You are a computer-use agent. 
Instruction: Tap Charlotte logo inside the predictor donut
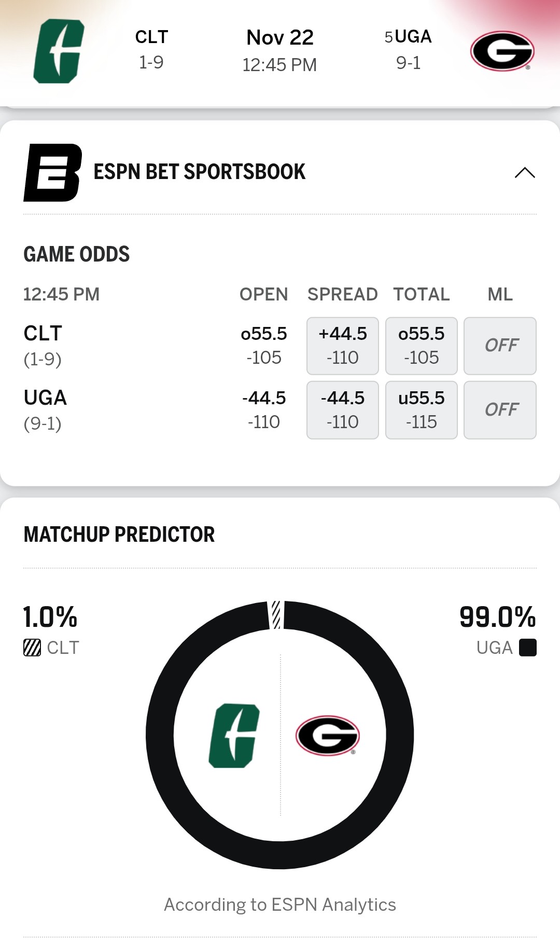(x=234, y=735)
